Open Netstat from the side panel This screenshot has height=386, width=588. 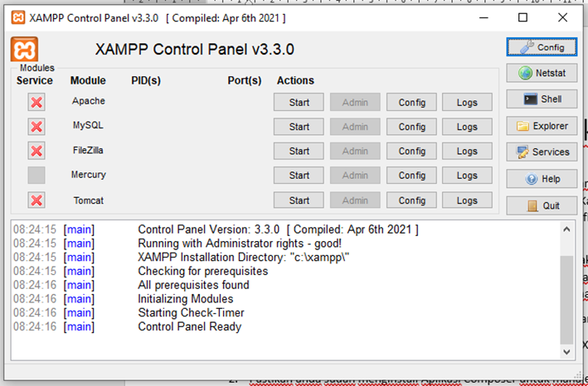pyautogui.click(x=542, y=73)
